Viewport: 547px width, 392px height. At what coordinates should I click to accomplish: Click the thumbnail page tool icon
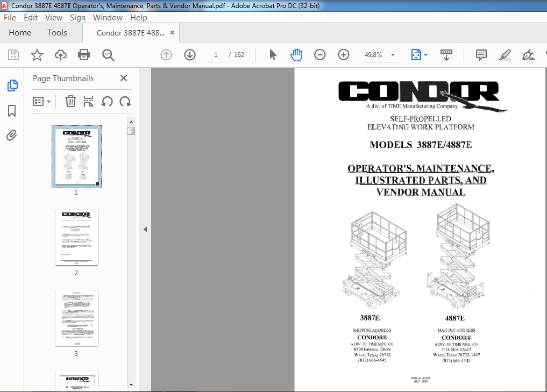click(88, 102)
